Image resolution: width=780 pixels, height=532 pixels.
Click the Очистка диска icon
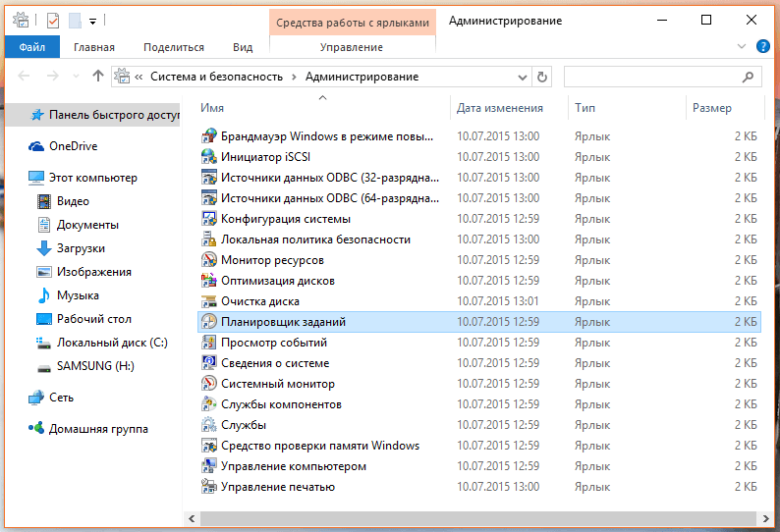pyautogui.click(x=208, y=301)
